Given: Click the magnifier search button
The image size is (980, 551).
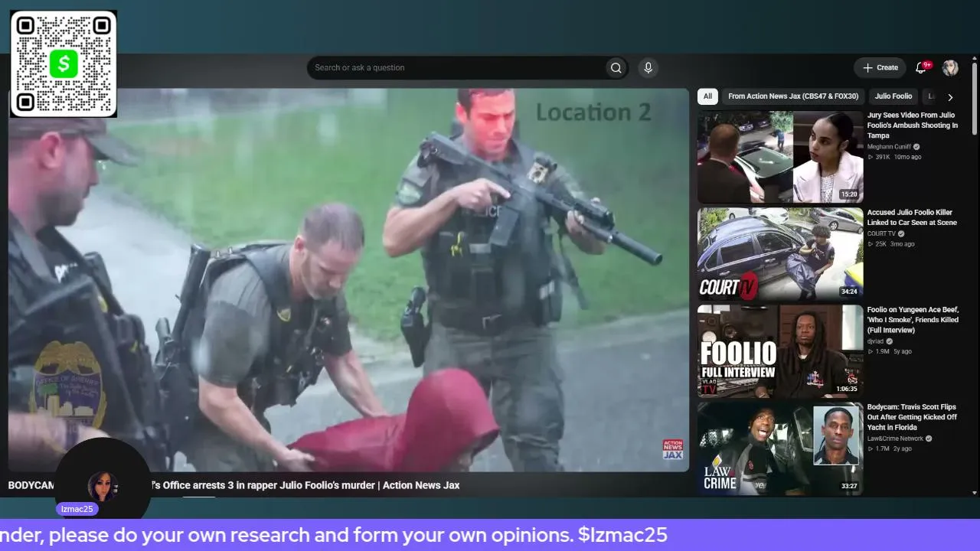Looking at the screenshot, I should tap(616, 68).
